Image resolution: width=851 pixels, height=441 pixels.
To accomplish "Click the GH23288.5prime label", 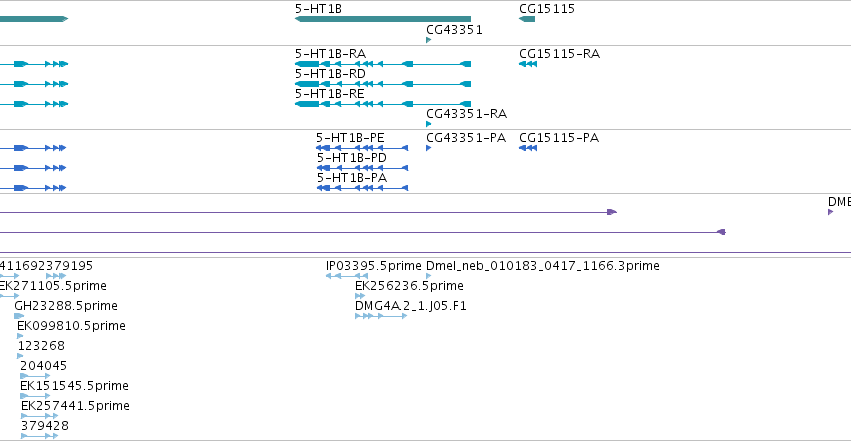I will point(66,306).
